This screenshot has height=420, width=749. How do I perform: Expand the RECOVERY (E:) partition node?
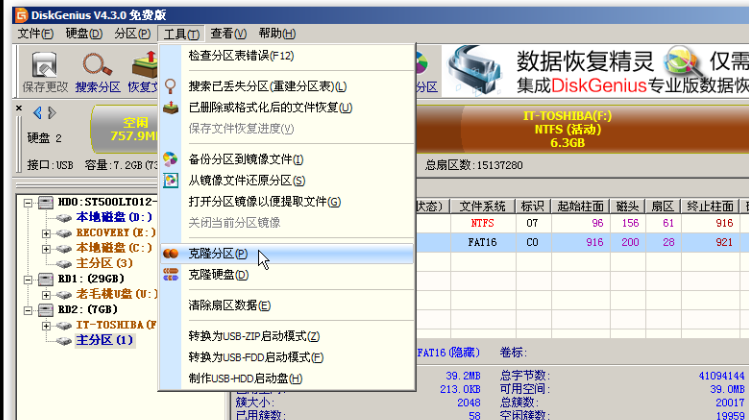pos(46,233)
